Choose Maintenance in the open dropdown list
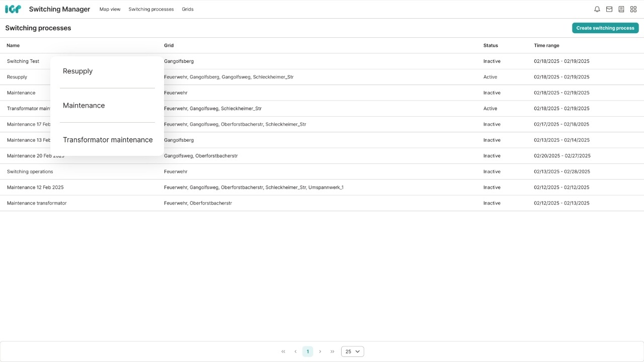Viewport: 644px width, 362px height. point(84,106)
